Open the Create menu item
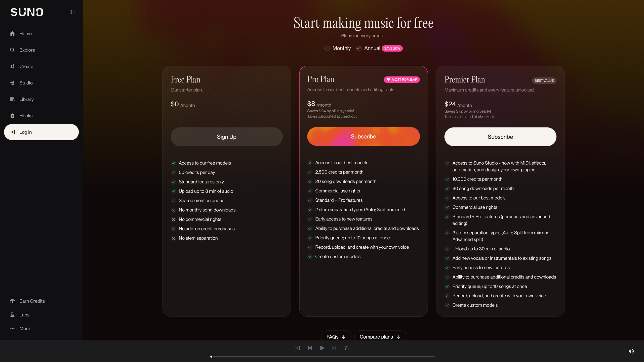The width and height of the screenshot is (644, 362). pyautogui.click(x=41, y=66)
